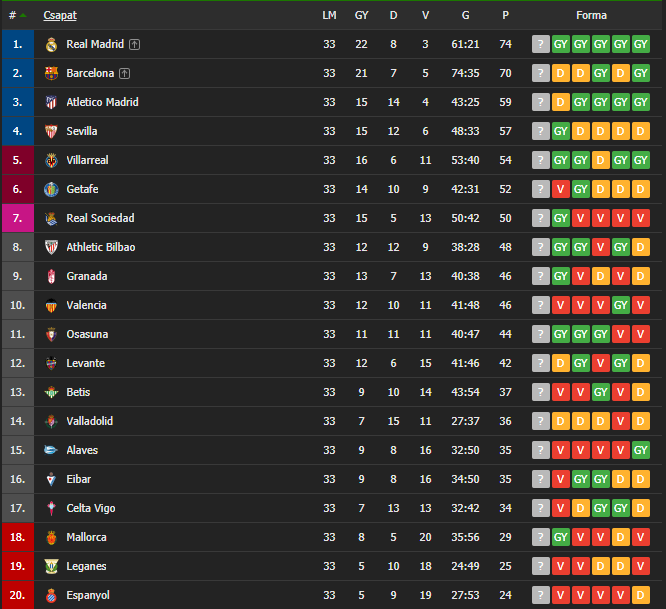Screen dimensions: 666x609
Task: Click the Athletic Bilbao crest icon
Action: tap(51, 247)
